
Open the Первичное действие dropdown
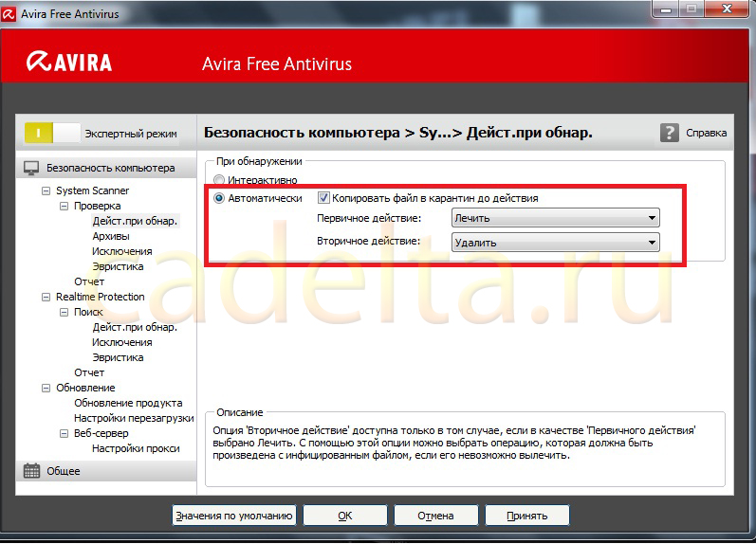556,218
